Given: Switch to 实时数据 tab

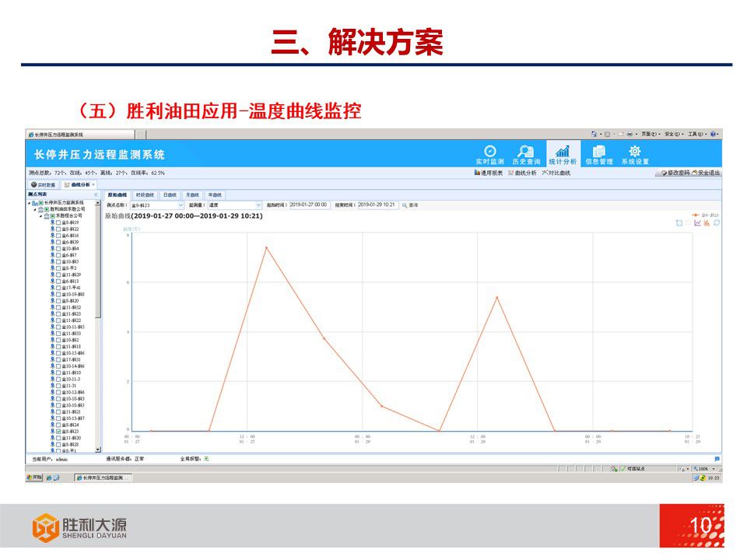Looking at the screenshot, I should tap(44, 185).
